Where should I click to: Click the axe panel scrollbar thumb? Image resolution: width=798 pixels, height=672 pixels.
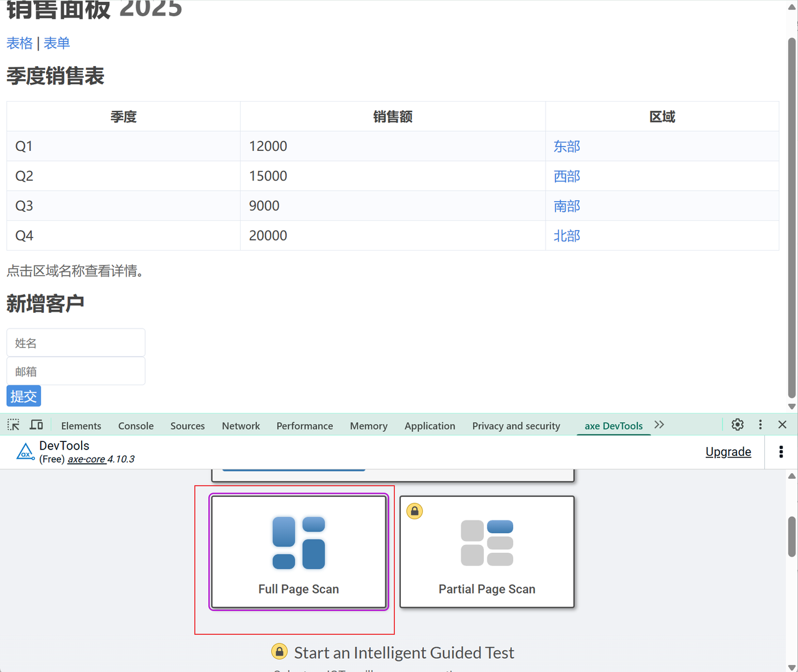792,536
